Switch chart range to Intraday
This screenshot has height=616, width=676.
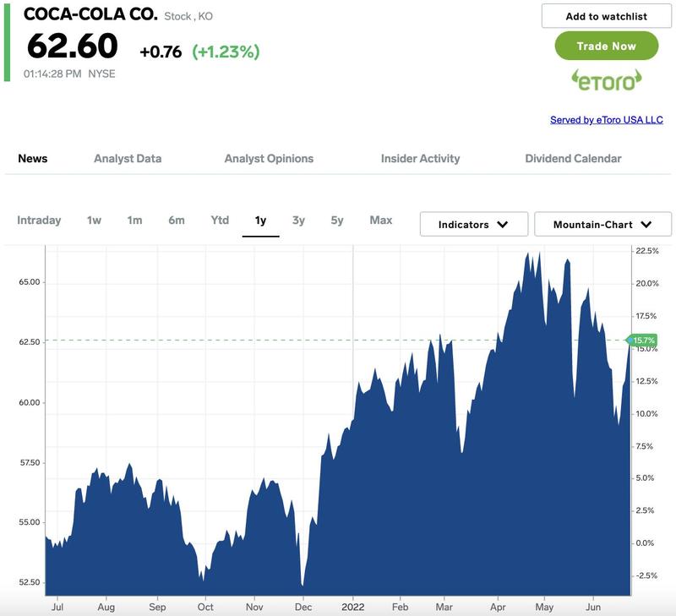click(39, 220)
